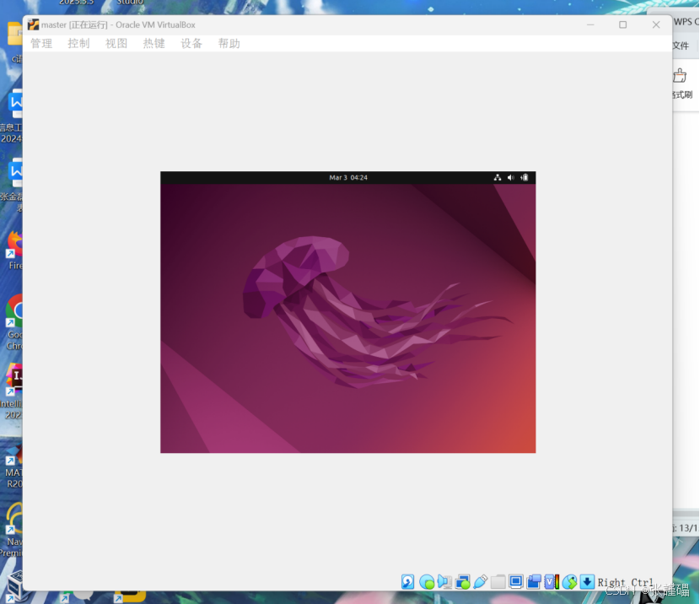Open the 视图 menu

[116, 43]
